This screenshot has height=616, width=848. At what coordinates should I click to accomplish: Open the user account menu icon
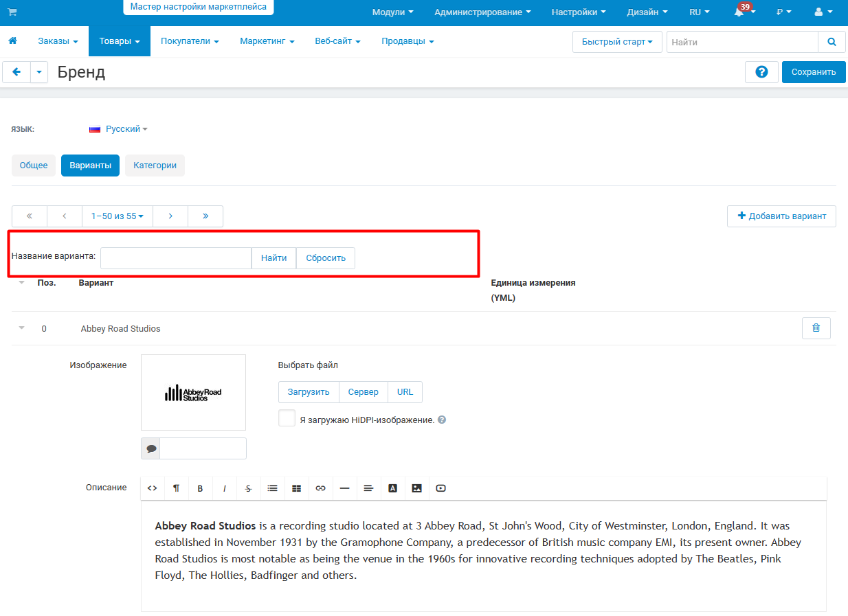[822, 12]
